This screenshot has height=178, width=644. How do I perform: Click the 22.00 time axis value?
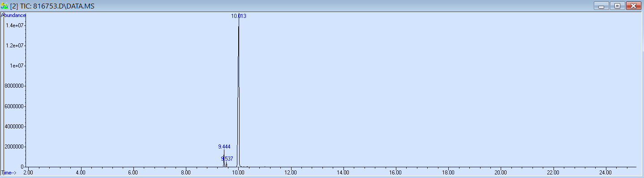(553, 172)
